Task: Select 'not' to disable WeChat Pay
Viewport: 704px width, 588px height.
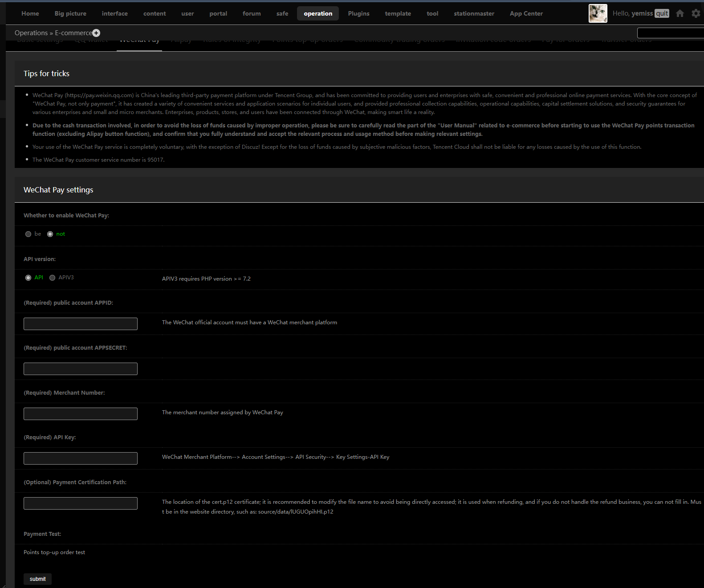Action: tap(50, 234)
